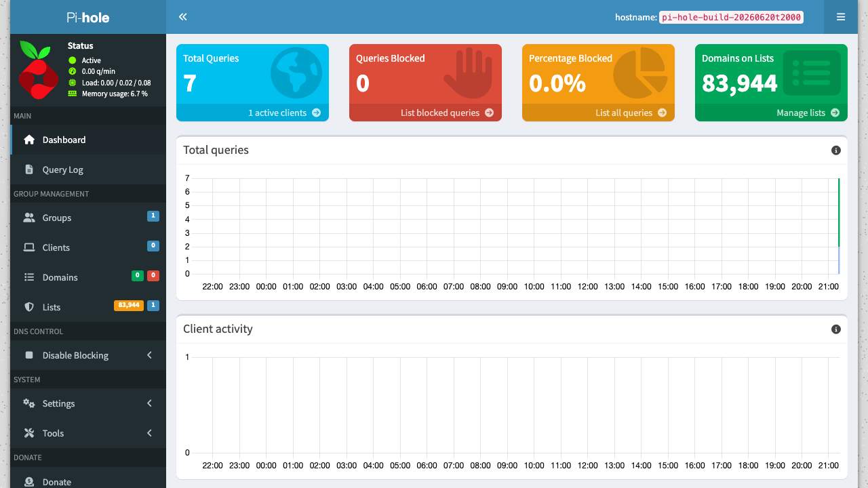Click the Domains list icon
The width and height of the screenshot is (868, 488).
pos(29,277)
